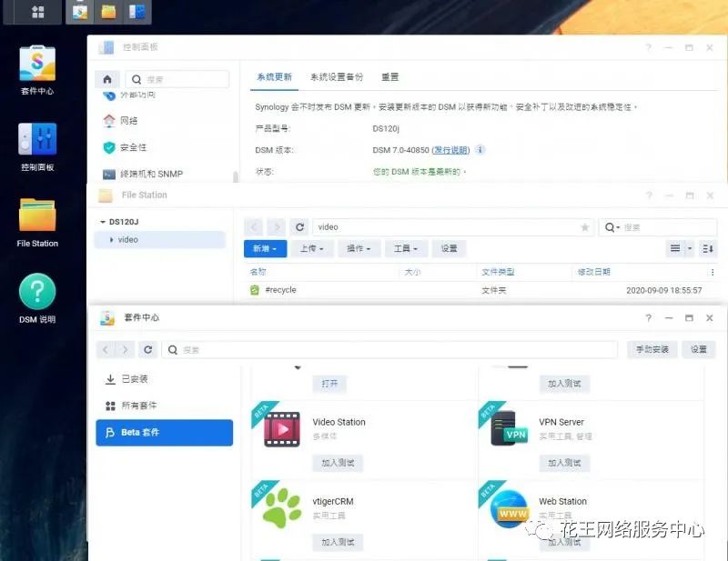Open the 上传 dropdown

click(x=311, y=249)
